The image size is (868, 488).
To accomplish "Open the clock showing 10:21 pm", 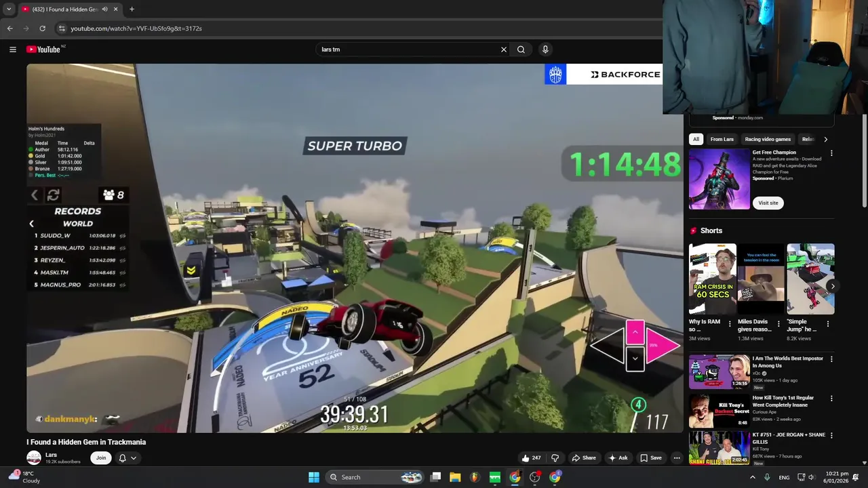I will click(837, 477).
